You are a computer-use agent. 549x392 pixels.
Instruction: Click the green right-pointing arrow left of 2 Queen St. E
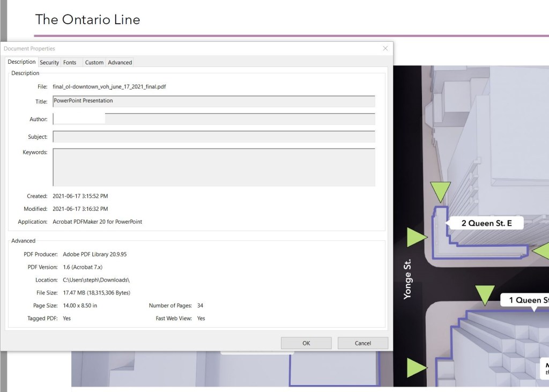pos(417,237)
